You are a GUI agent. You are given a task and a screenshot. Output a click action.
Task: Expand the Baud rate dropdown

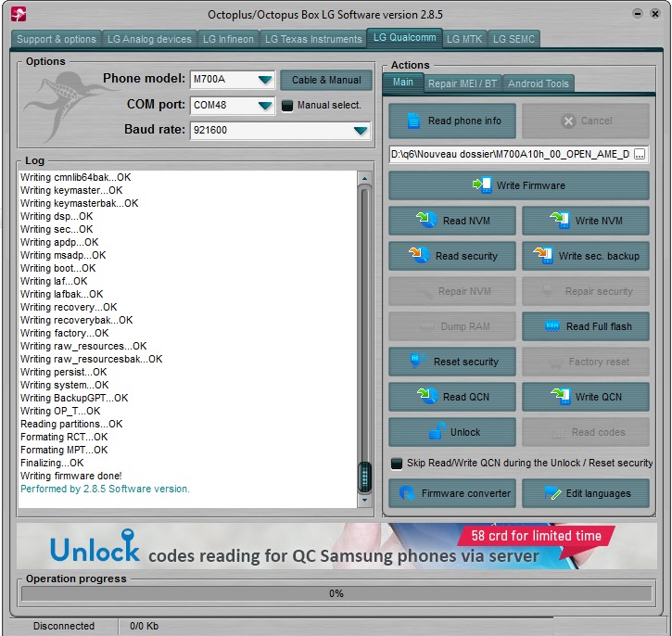click(361, 131)
